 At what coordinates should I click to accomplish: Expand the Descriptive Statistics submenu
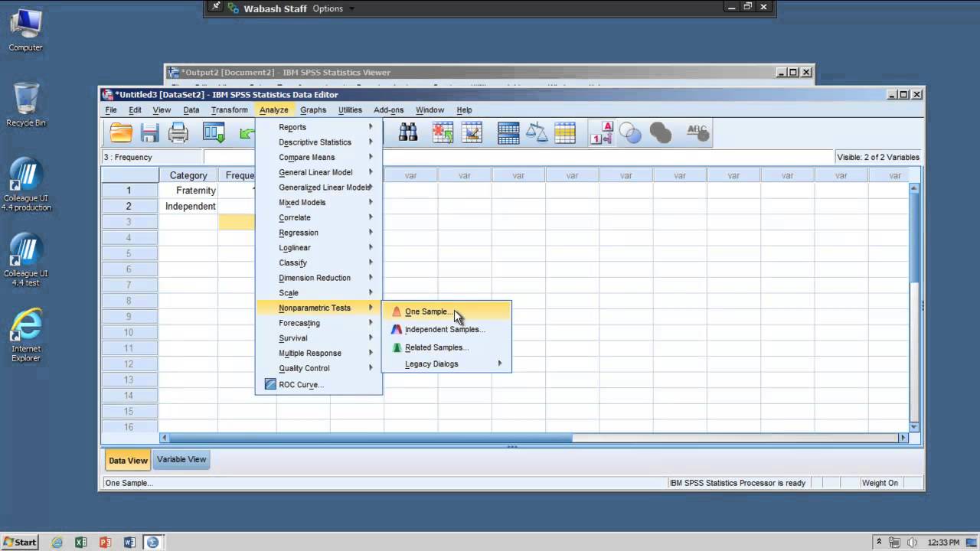pyautogui.click(x=318, y=142)
